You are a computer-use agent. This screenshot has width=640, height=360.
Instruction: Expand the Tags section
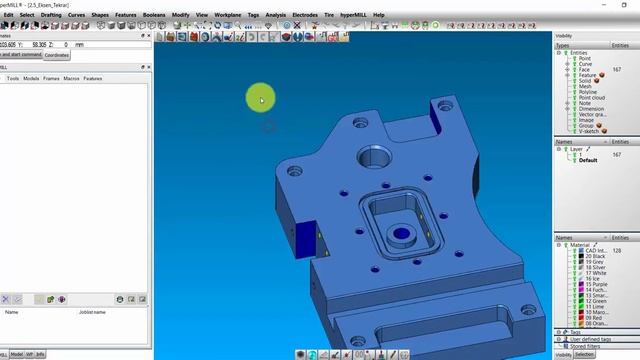[x=559, y=332]
